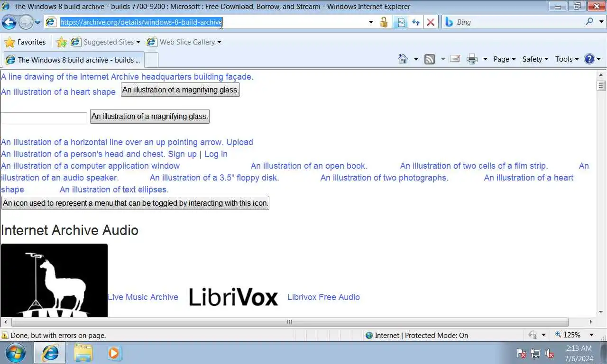
Task: Click the text ellipses illustration link
Action: click(x=114, y=190)
